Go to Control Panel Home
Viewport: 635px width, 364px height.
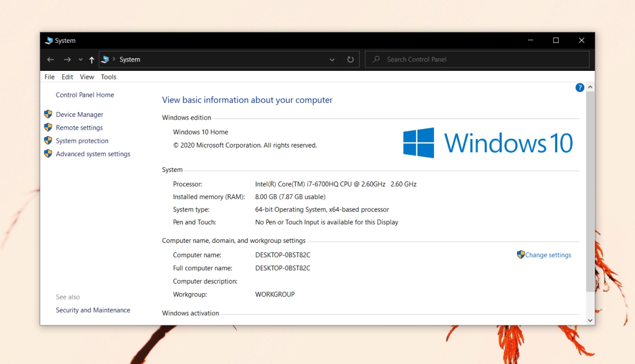click(x=85, y=95)
